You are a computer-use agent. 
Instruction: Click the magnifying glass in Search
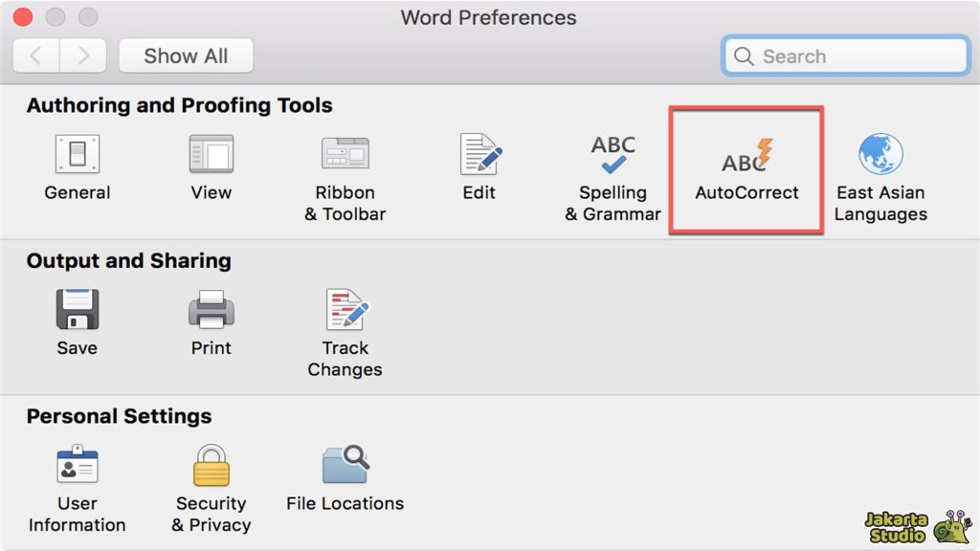[744, 56]
